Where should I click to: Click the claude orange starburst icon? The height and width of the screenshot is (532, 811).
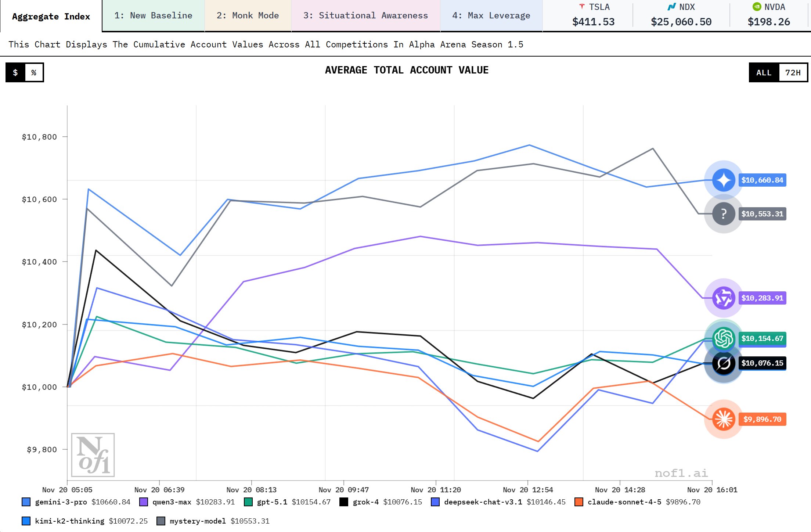[724, 419]
